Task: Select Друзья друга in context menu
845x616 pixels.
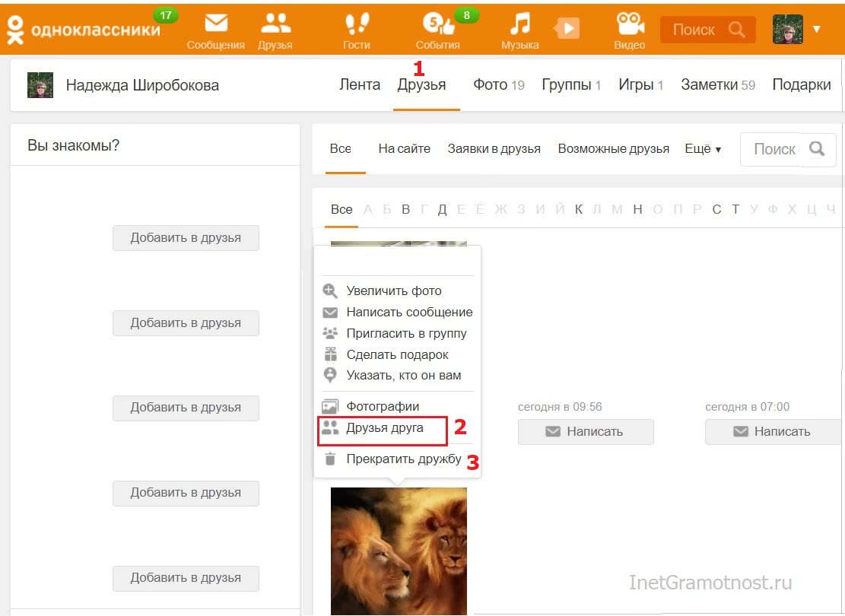Action: click(384, 428)
